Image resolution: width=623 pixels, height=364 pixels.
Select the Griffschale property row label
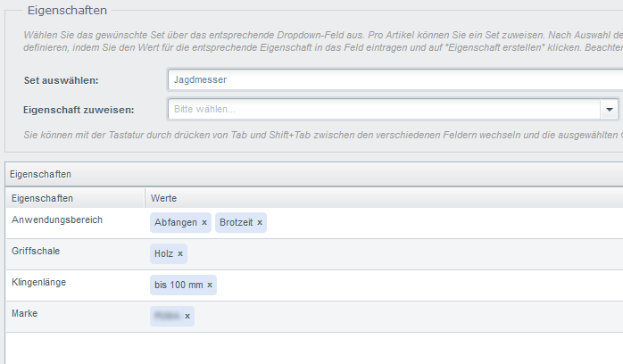click(x=36, y=251)
